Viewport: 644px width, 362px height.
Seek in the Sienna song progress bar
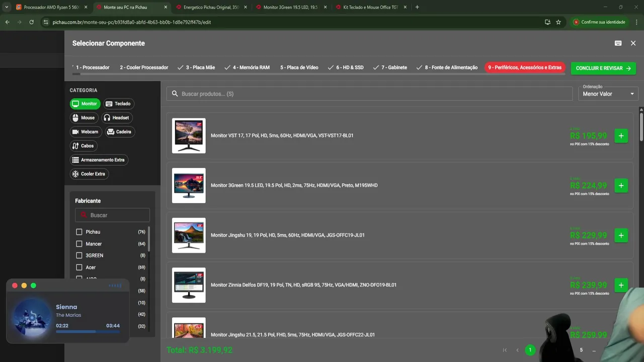pyautogui.click(x=88, y=332)
